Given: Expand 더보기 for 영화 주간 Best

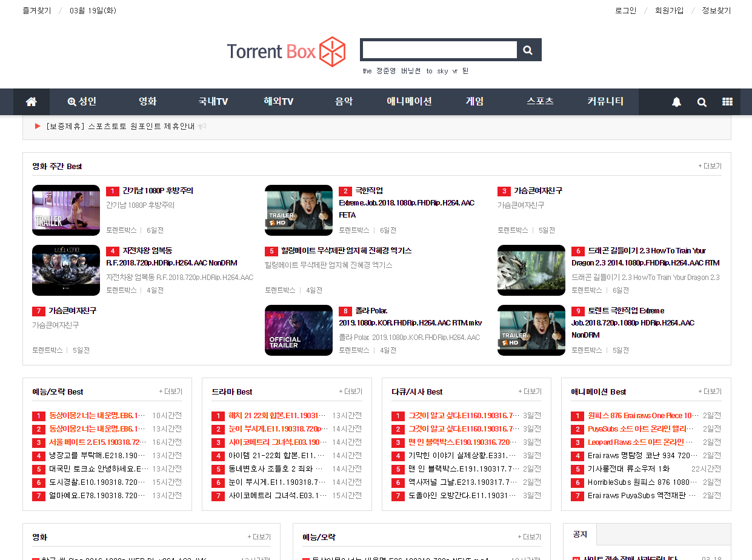Looking at the screenshot, I should [x=710, y=166].
